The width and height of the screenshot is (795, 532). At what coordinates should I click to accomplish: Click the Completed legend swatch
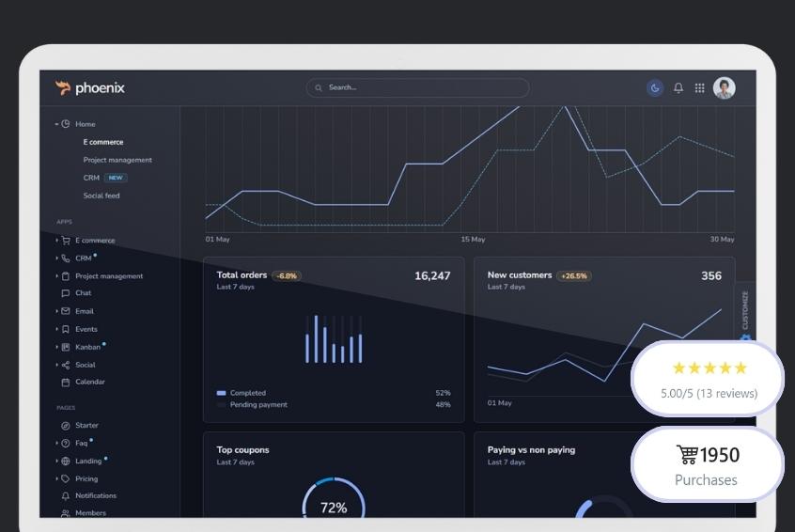221,393
